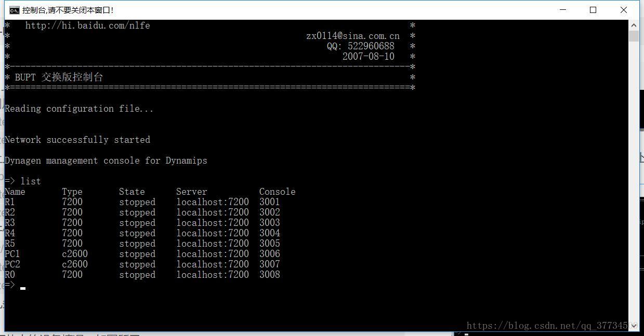The image size is (644, 336).
Task: Maximize the console window
Action: (593, 10)
